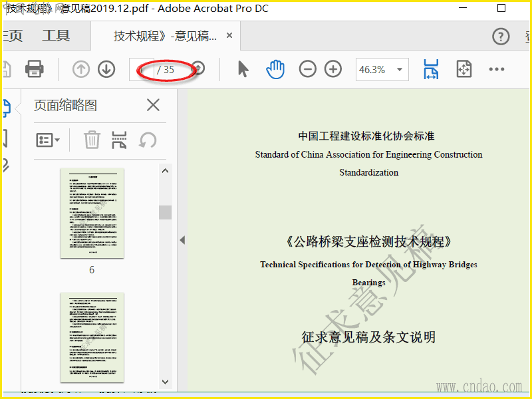Click the page number input field
This screenshot has width=532, height=399.
pyautogui.click(x=142, y=69)
